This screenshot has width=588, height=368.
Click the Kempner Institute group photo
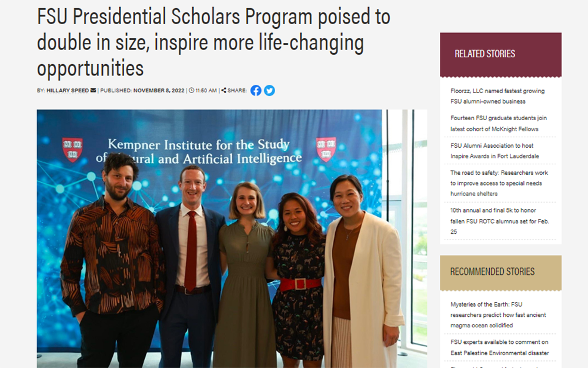pos(232,238)
